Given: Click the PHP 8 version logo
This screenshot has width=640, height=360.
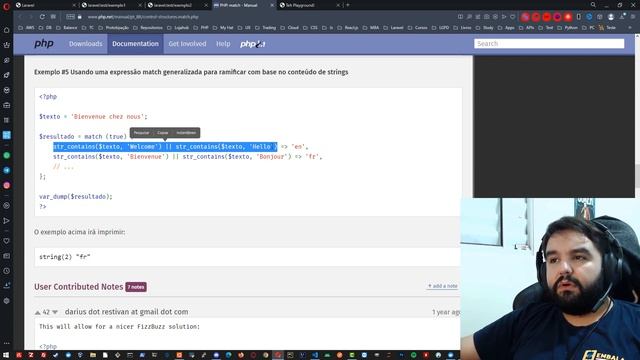Looking at the screenshot, I should tap(253, 44).
